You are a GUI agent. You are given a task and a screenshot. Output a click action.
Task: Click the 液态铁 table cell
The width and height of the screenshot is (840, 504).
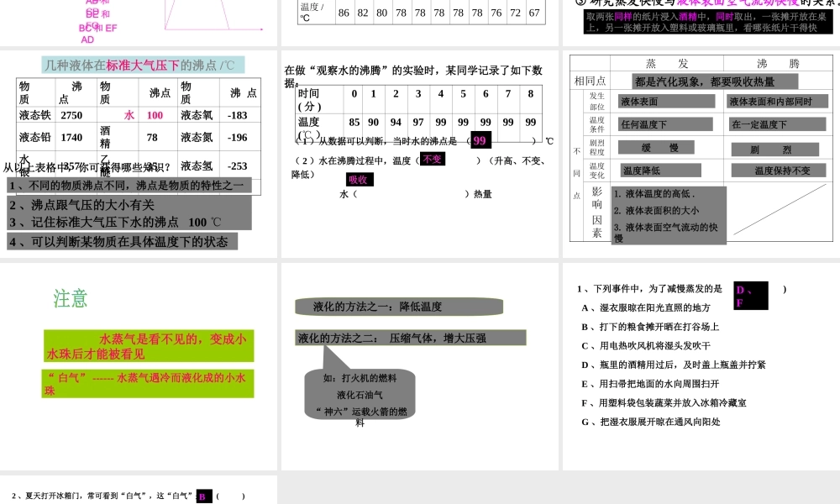coord(35,115)
